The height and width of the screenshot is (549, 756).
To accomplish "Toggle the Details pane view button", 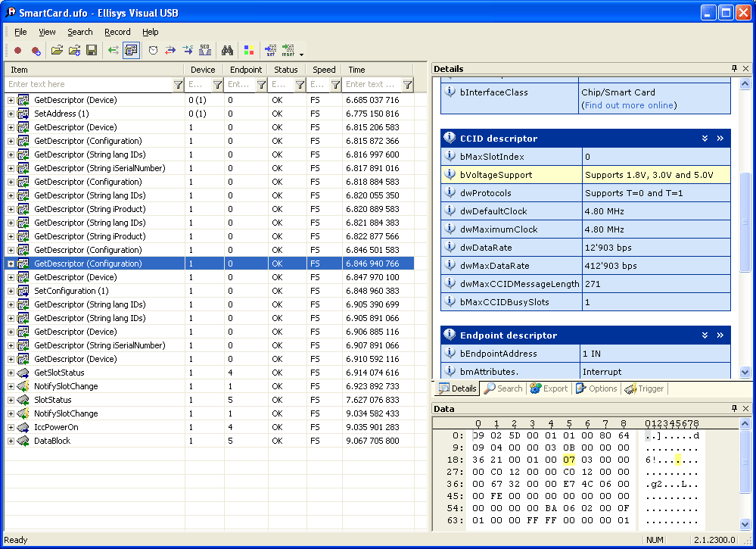I will (x=131, y=51).
